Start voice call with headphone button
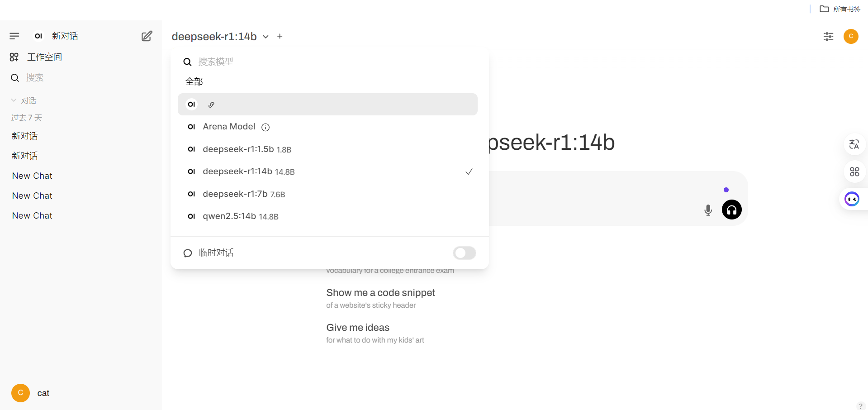Screen dimensions: 868x410 (732, 210)
